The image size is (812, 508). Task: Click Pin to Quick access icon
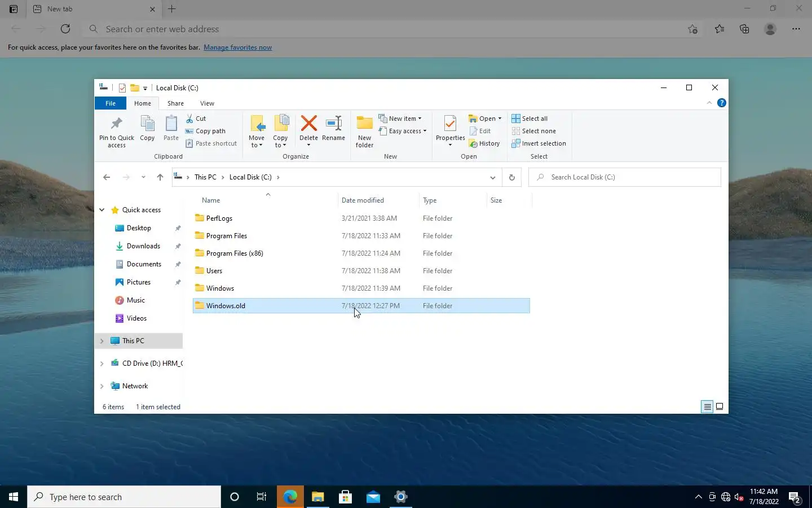(x=117, y=123)
